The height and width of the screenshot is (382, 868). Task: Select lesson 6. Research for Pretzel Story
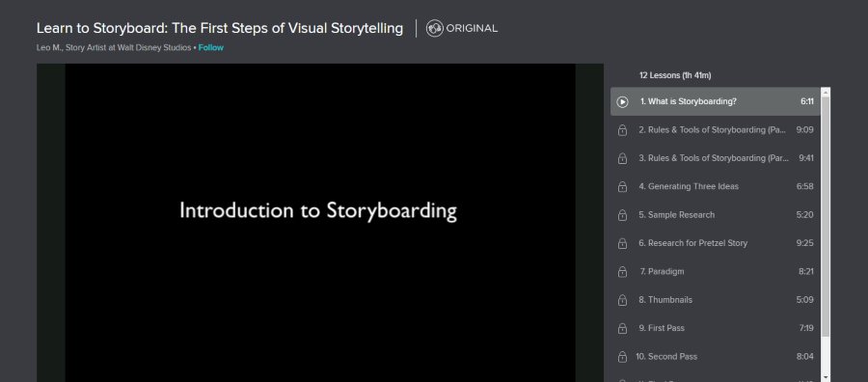pos(716,243)
